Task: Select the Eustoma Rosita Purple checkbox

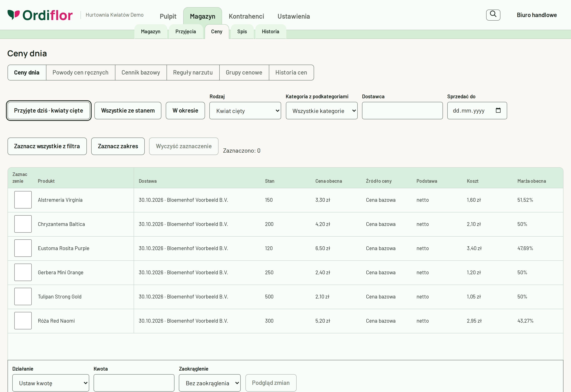Action: click(x=23, y=248)
